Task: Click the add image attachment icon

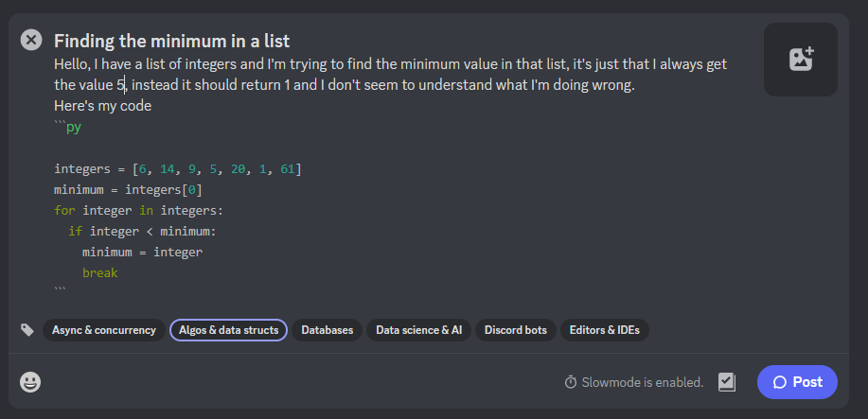Action: tap(801, 60)
